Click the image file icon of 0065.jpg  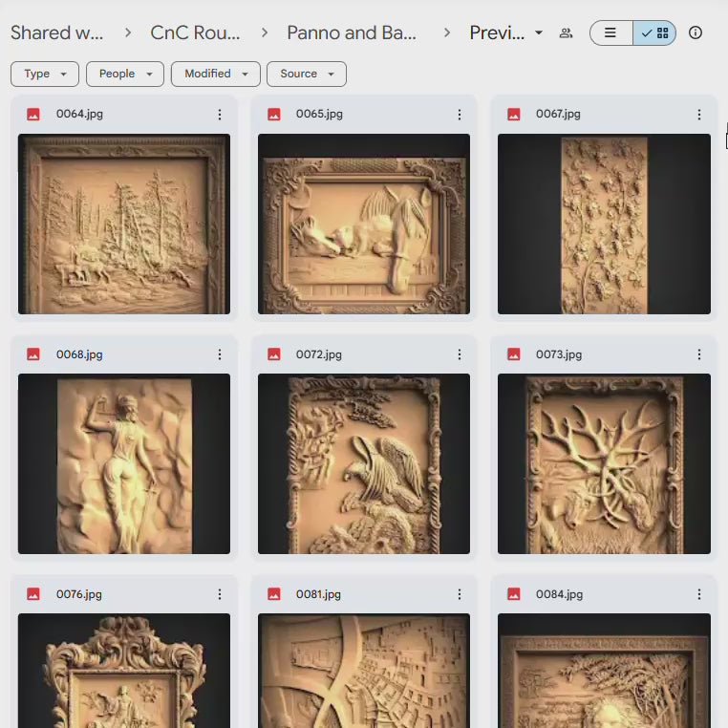[x=274, y=115]
